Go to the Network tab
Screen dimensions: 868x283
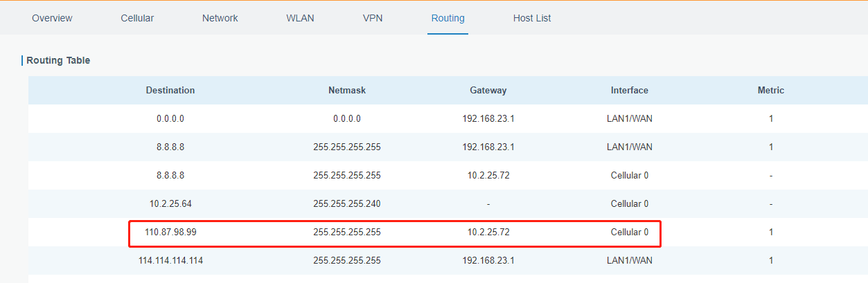click(x=220, y=18)
